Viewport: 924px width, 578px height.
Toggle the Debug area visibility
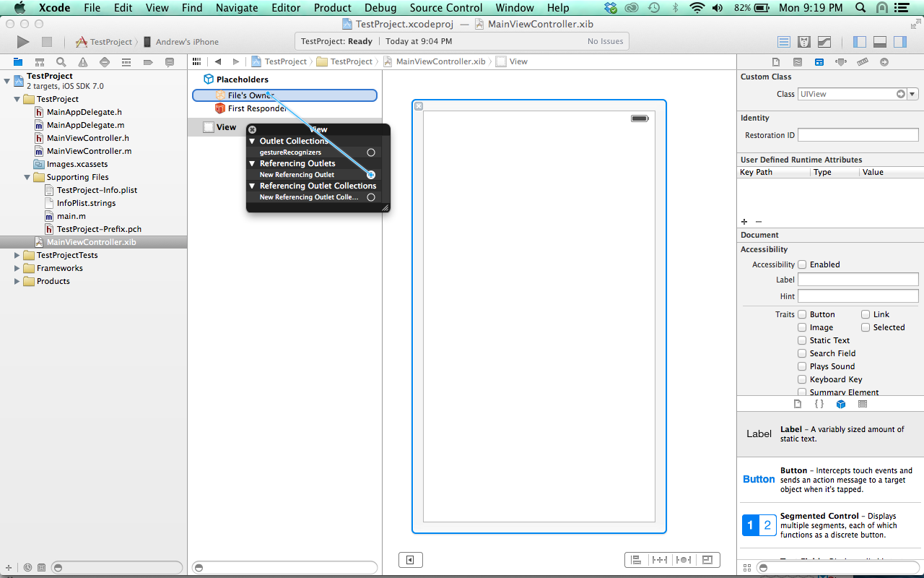880,42
